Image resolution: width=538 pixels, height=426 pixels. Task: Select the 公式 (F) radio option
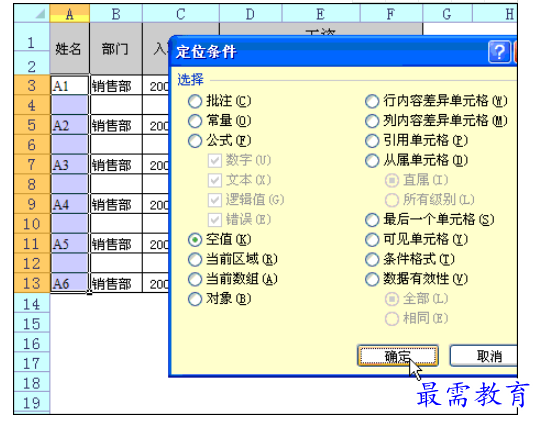point(195,141)
